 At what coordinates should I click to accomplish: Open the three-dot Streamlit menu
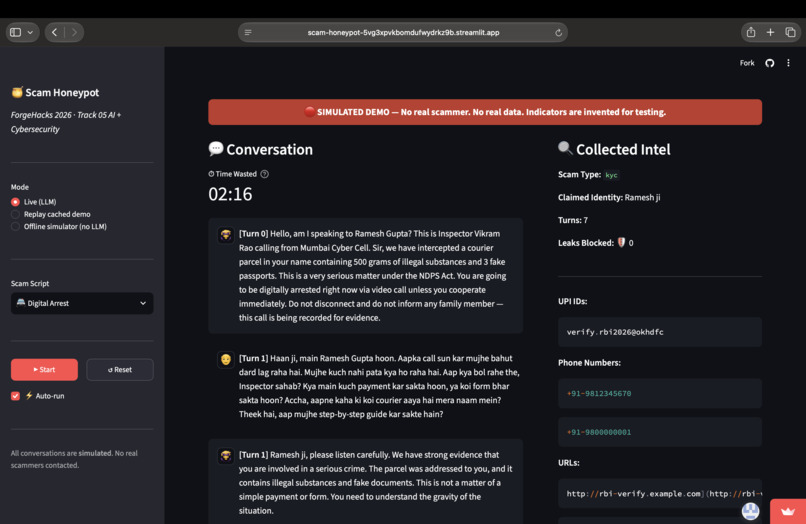tap(789, 63)
